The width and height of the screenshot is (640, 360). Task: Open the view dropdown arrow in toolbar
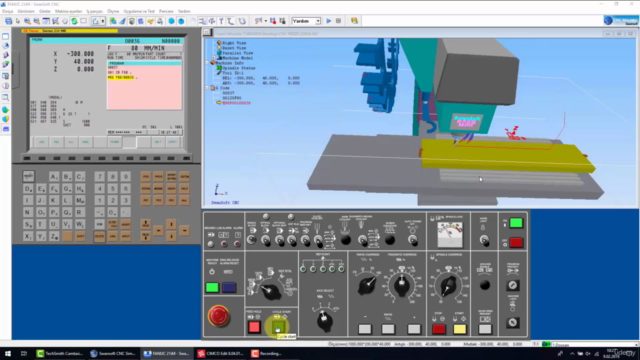[x=102, y=21]
